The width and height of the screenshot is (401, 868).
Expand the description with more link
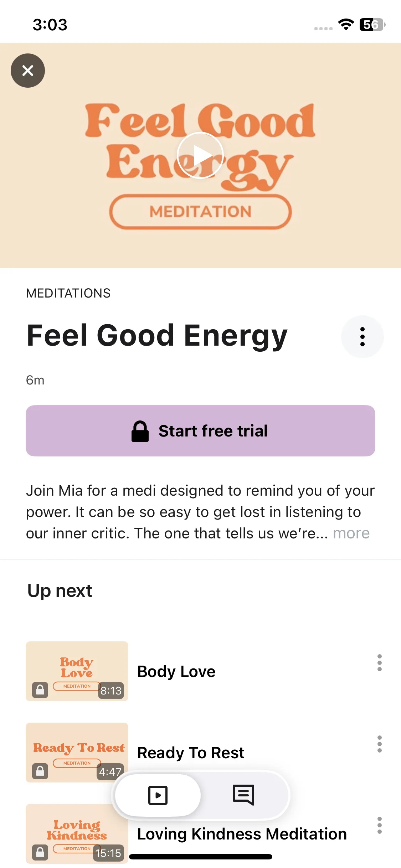[x=351, y=533]
